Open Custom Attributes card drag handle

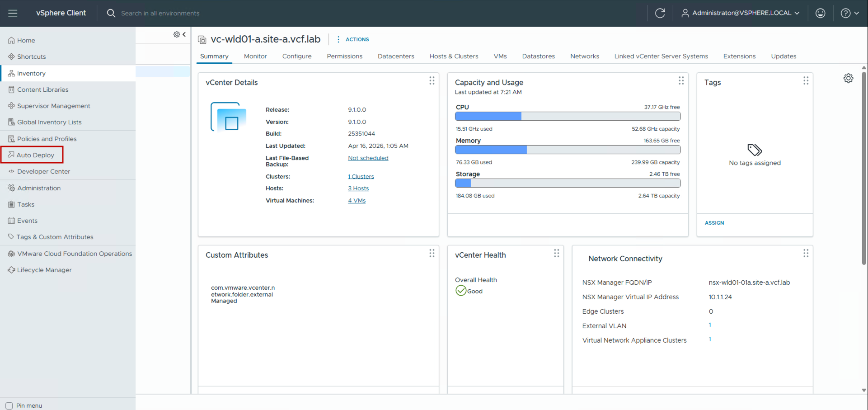[x=432, y=253]
